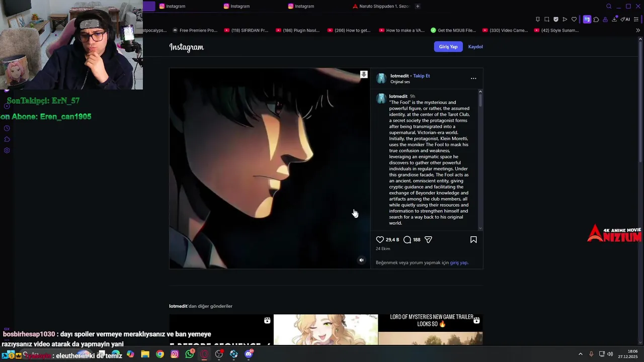Open the (330) Video Came... bookmark
Screen dimensions: 644x362
(505, 30)
